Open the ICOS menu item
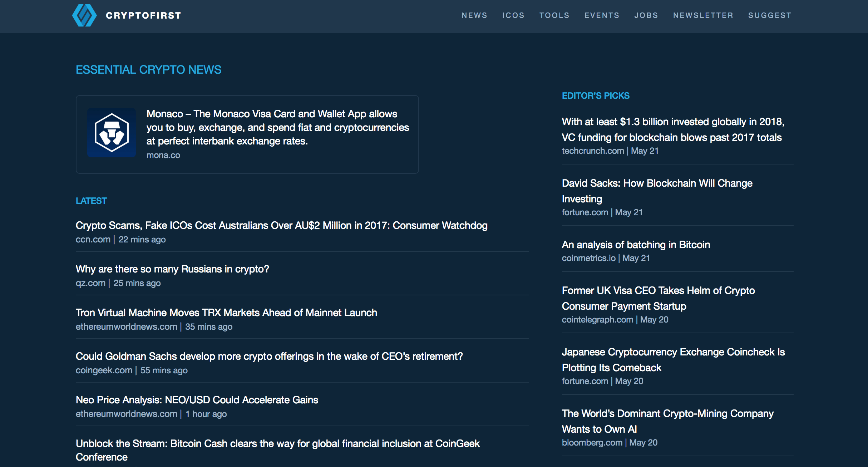 [x=513, y=15]
